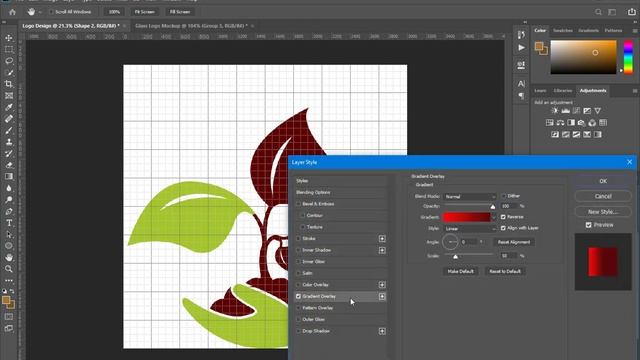Open the gradient picker dropdown arrow
This screenshot has width=640, height=360.
click(x=494, y=217)
